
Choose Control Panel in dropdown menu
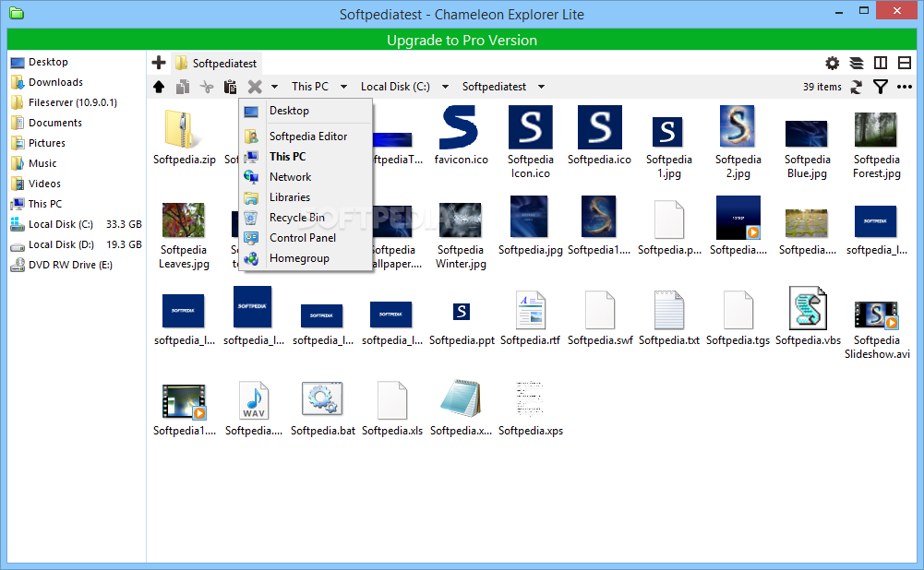click(306, 238)
